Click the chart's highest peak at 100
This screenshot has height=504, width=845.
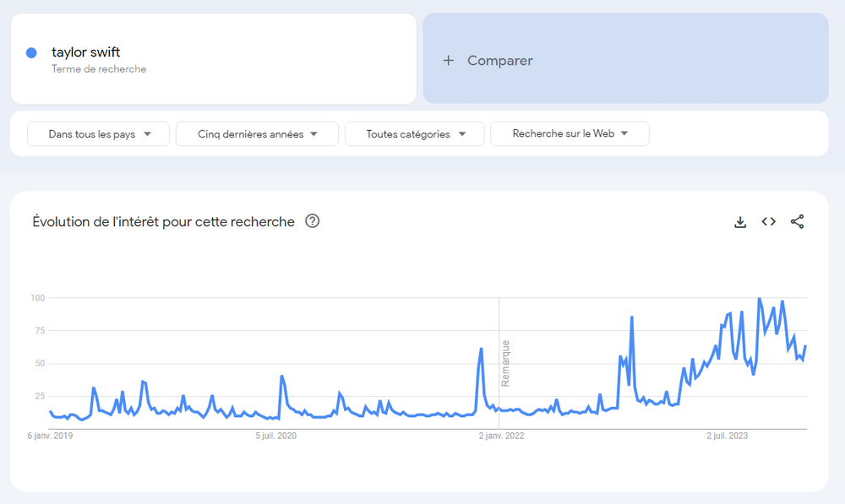tap(760, 299)
